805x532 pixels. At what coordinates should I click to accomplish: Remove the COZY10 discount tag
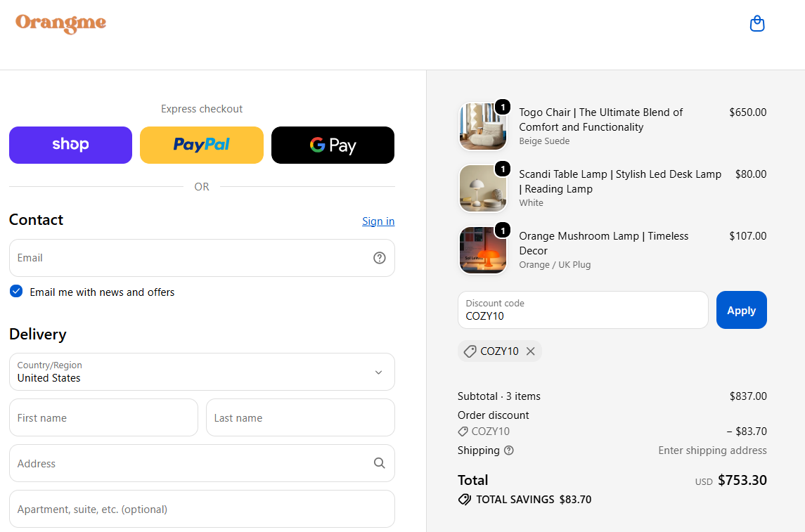pyautogui.click(x=531, y=351)
